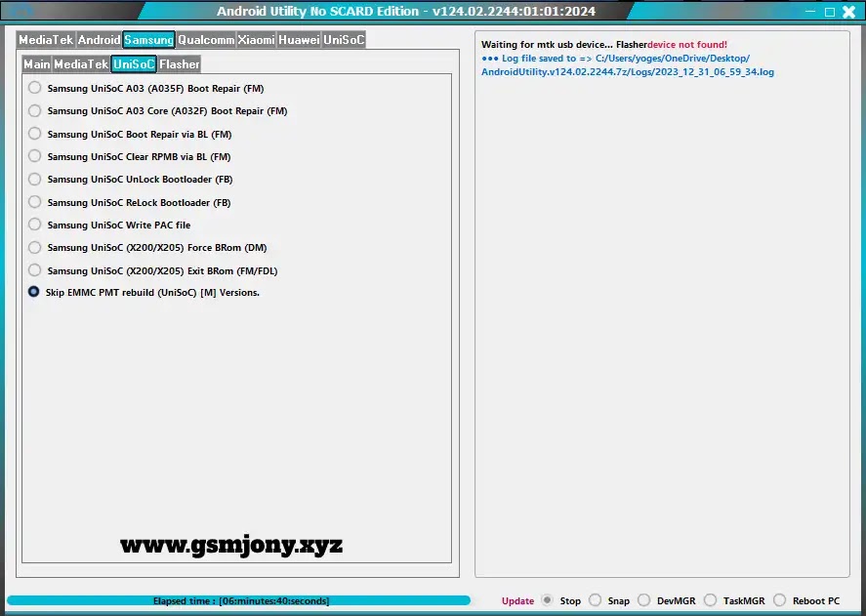Open DevMGR via its radio button
The image size is (866, 616).
click(644, 600)
